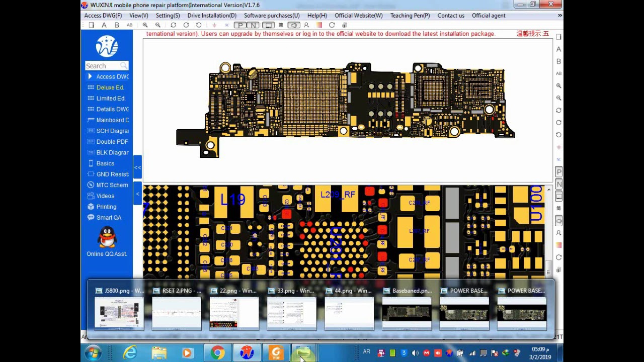The image size is (644, 362).
Task: Collapse sidebar with double chevron button
Action: (x=137, y=167)
